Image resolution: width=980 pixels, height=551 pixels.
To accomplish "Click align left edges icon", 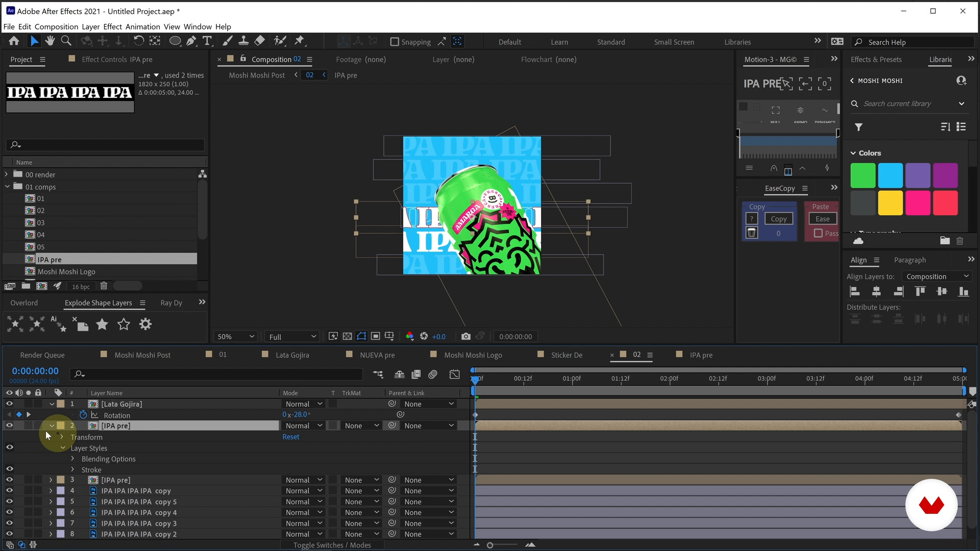I will [854, 292].
